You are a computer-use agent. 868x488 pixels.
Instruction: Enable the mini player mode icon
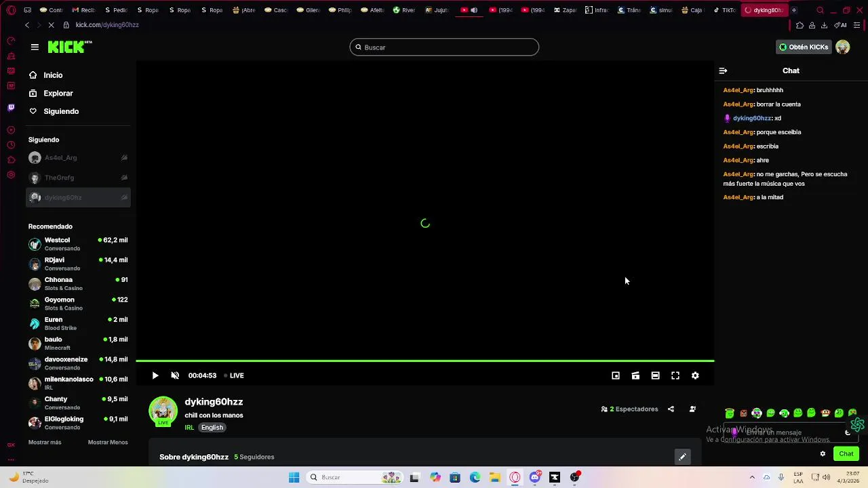point(616,375)
